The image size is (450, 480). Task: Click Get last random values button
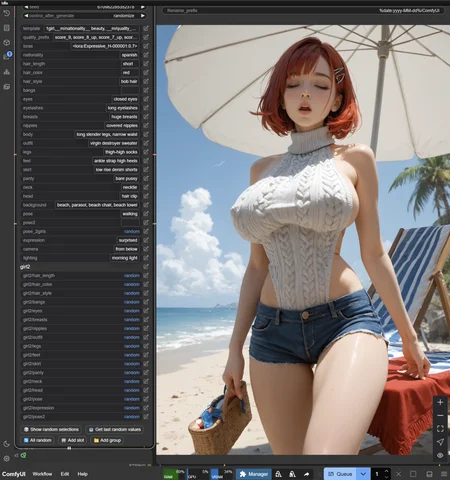[x=115, y=429]
